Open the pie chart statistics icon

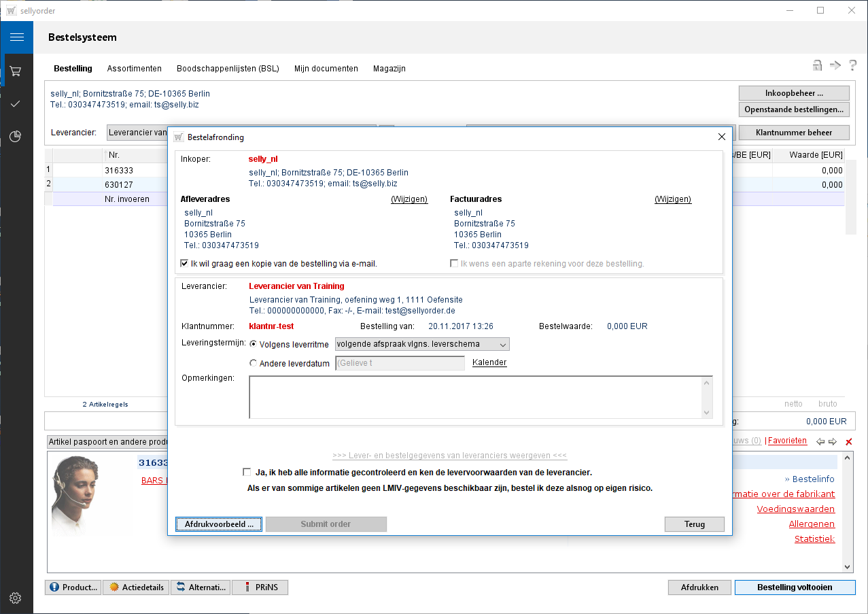coord(16,137)
